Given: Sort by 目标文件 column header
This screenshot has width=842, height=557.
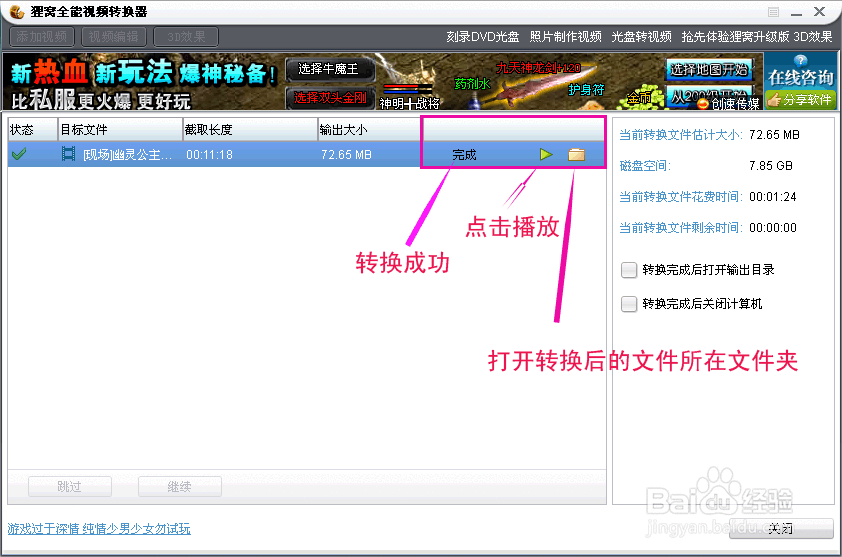Looking at the screenshot, I should tap(120, 130).
